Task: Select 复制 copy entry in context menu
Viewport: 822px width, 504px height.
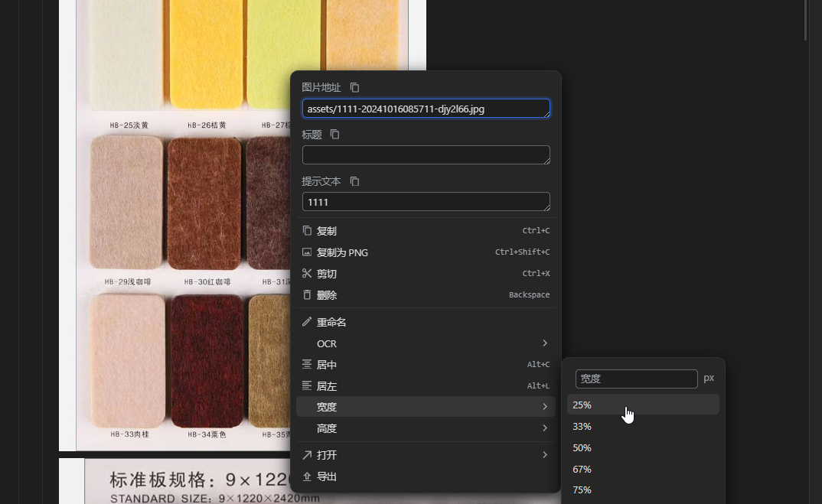Action: coord(327,231)
